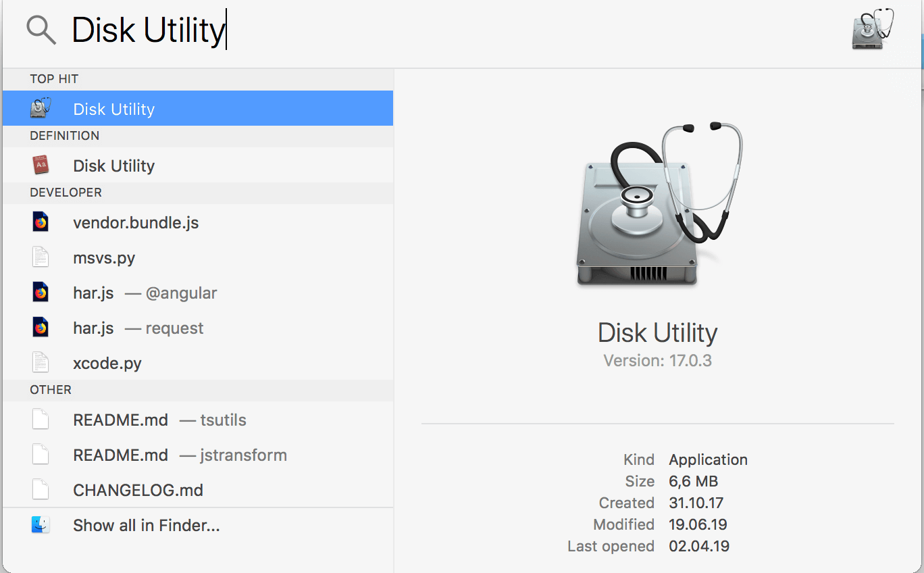Screen dimensions: 924x573
Task: Select xcode.py in Developer results
Action: pyautogui.click(x=198, y=363)
